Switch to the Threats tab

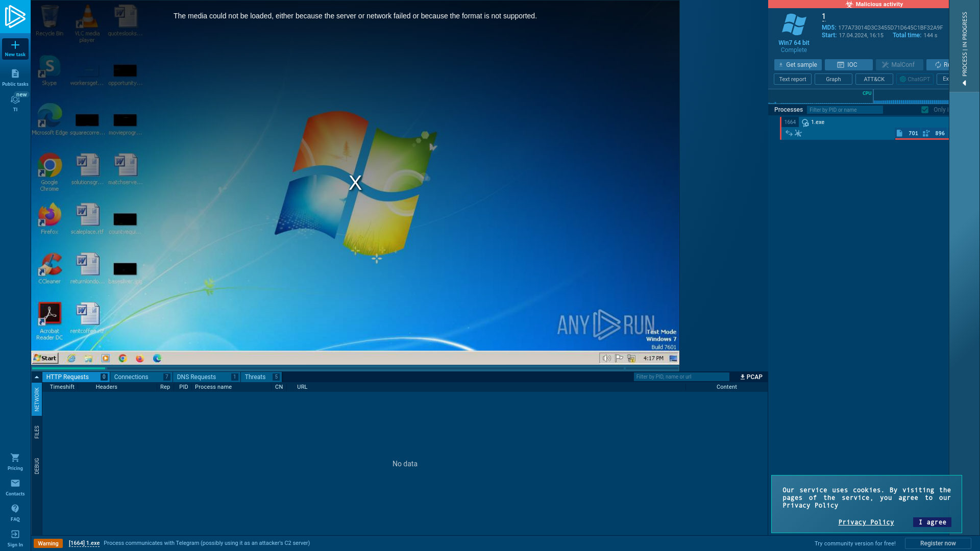pyautogui.click(x=261, y=377)
